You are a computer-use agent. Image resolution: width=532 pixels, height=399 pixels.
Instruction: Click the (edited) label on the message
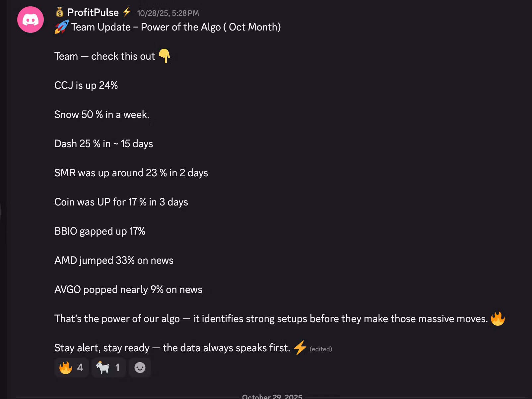(321, 349)
